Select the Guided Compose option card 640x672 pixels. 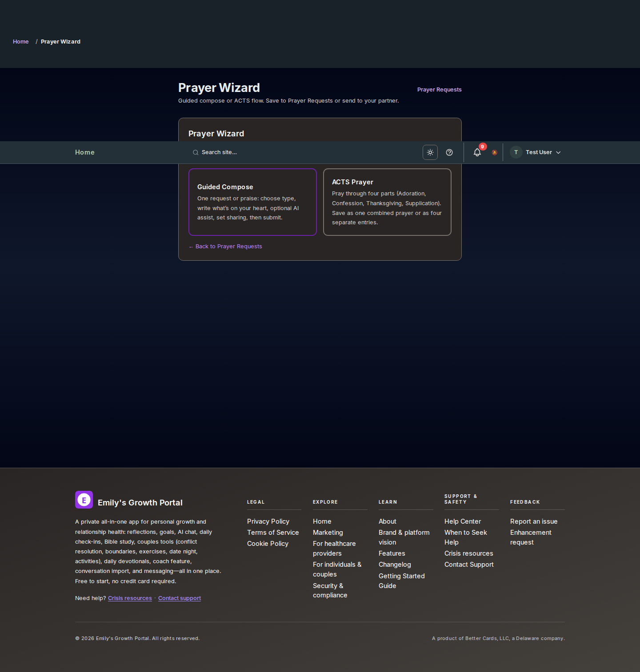pos(252,202)
